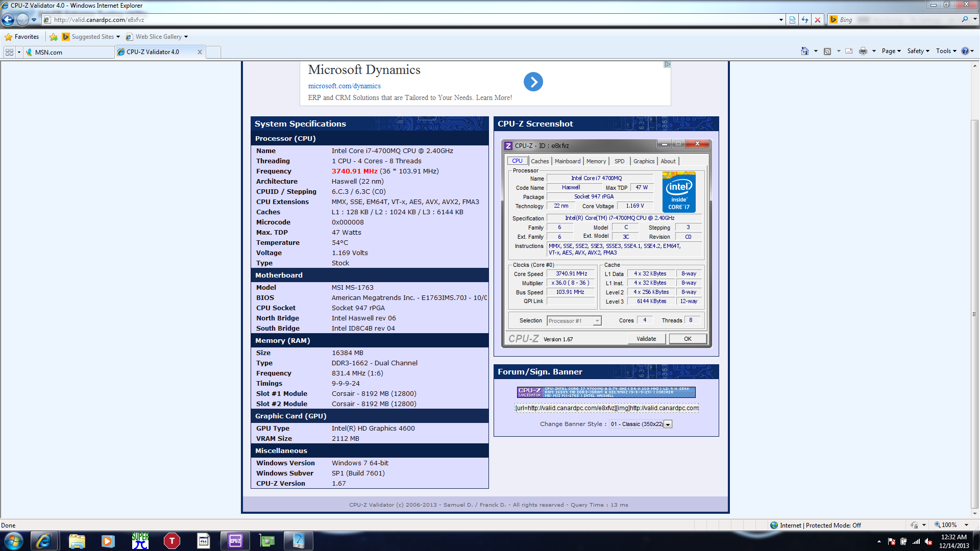Select the Graphics tab in CPU-Z
Screen dimensions: 980x551
pyautogui.click(x=644, y=161)
